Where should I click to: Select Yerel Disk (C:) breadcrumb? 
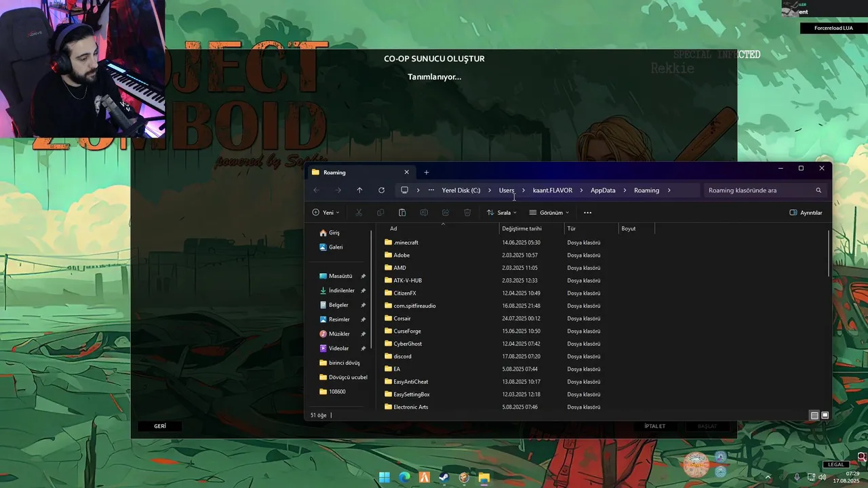coord(461,190)
